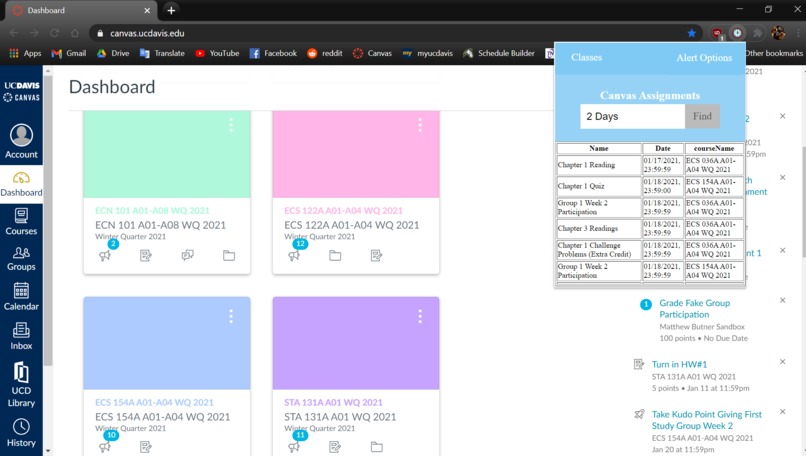
Task: Open Turn in HW#1 to-do link
Action: tap(679, 364)
